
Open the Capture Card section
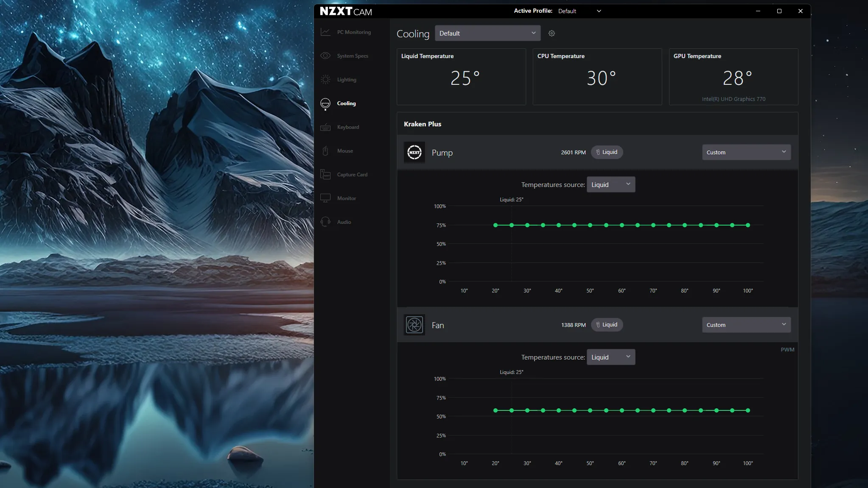point(352,175)
